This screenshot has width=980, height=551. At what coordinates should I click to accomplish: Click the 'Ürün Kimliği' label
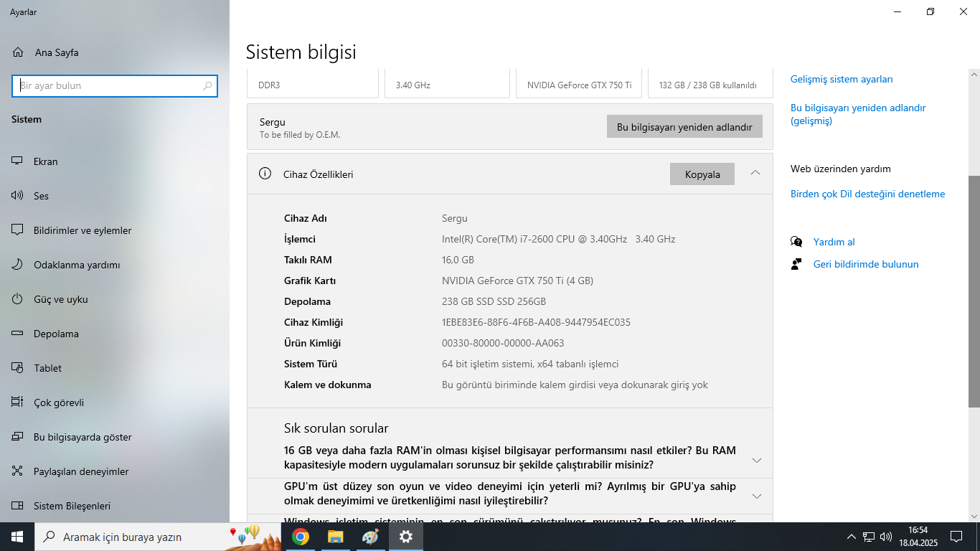(312, 343)
